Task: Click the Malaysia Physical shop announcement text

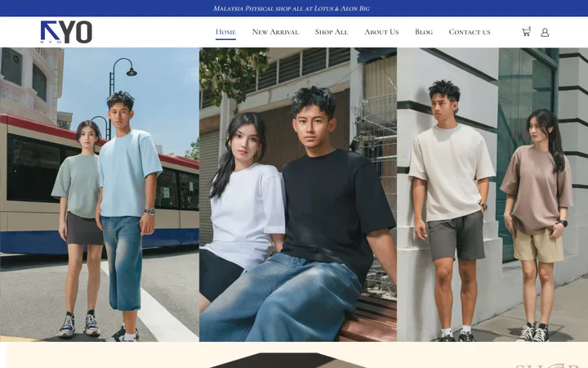Action: [292, 8]
